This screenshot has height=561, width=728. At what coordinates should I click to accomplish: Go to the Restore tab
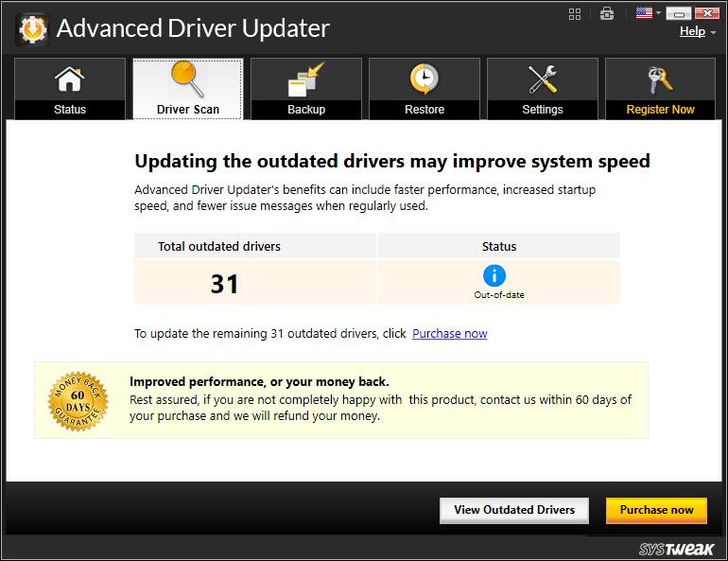click(425, 89)
